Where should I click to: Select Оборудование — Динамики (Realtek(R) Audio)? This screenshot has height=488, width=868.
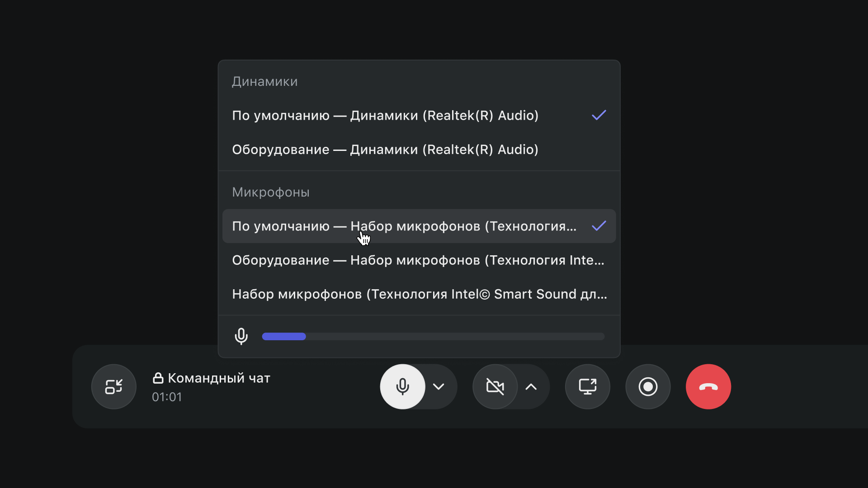(x=385, y=149)
